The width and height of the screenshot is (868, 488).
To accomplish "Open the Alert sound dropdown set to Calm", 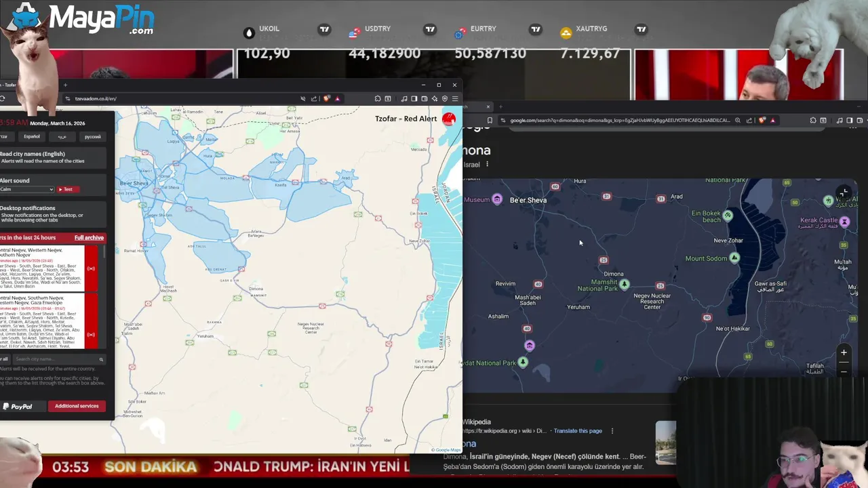I will 26,189.
